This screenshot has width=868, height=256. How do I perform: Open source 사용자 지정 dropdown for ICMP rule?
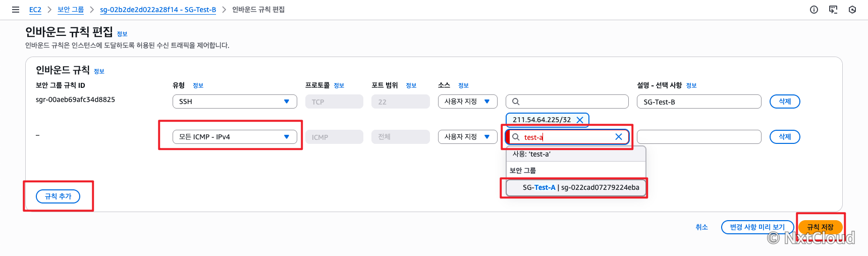pos(467,137)
